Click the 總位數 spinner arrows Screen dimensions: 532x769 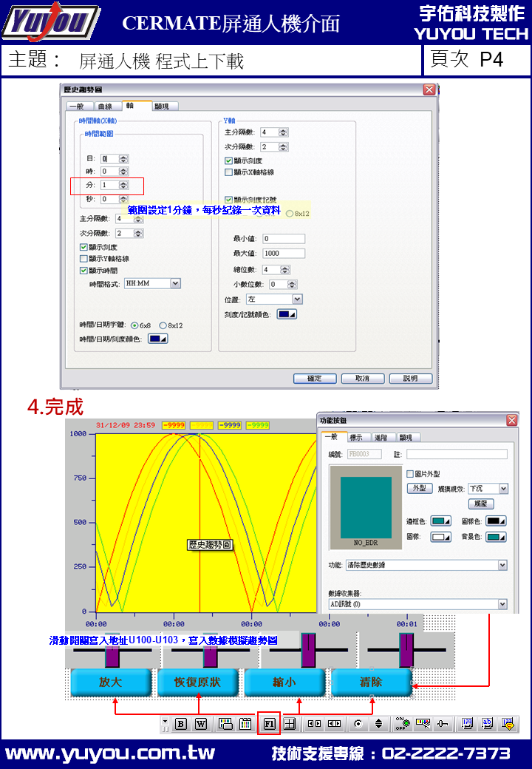tap(285, 270)
